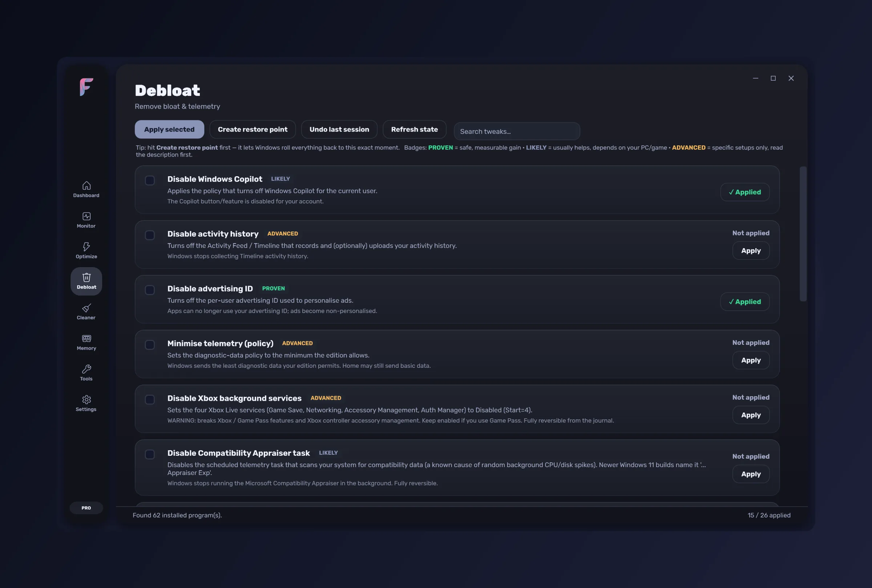Tick checkbox for Disable activity history

click(x=150, y=235)
